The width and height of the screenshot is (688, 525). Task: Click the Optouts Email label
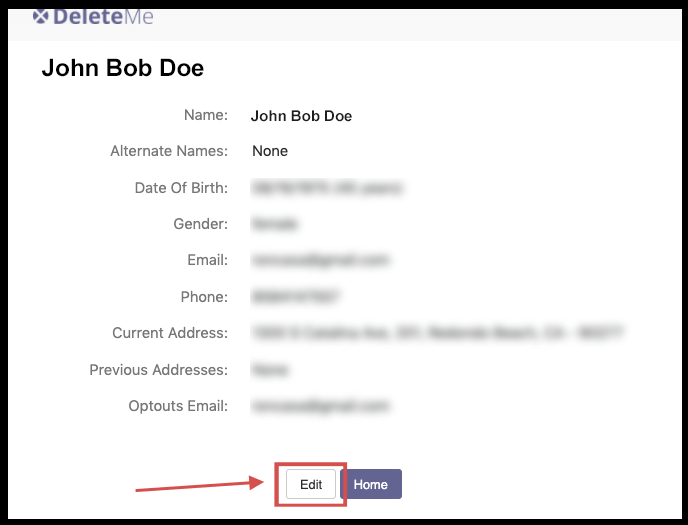(x=178, y=406)
